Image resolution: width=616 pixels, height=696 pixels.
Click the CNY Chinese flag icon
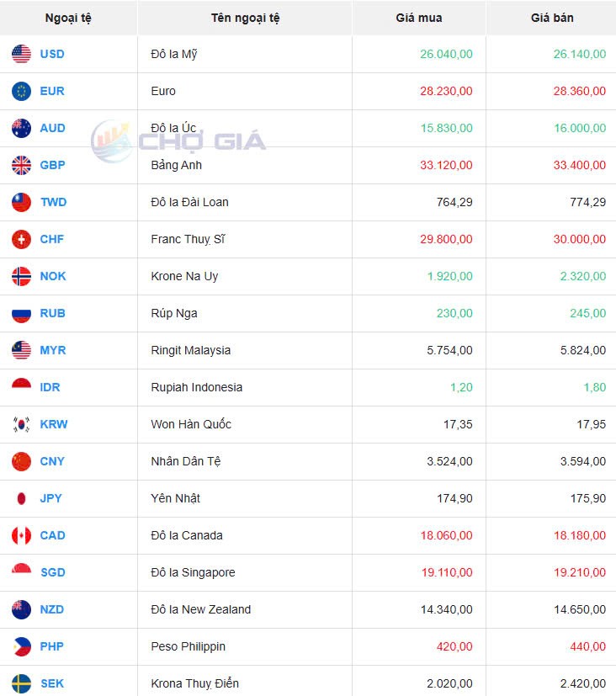tap(21, 461)
